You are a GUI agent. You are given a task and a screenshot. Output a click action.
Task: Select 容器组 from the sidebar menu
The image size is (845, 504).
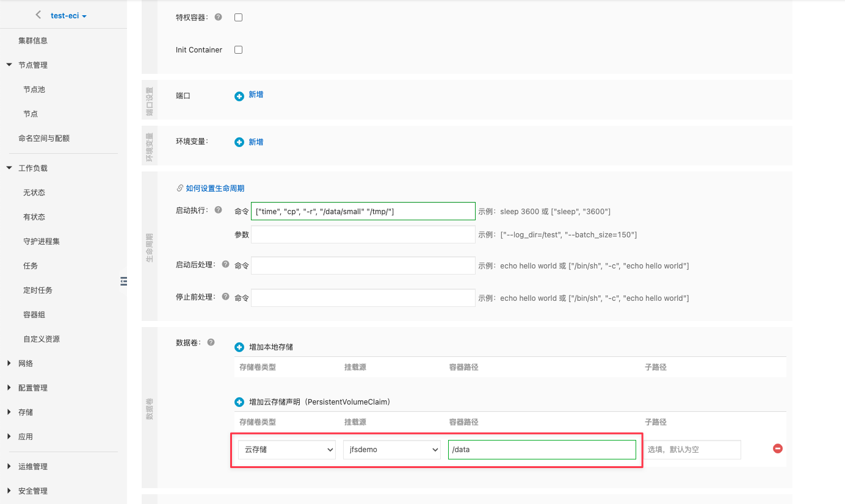coord(34,315)
